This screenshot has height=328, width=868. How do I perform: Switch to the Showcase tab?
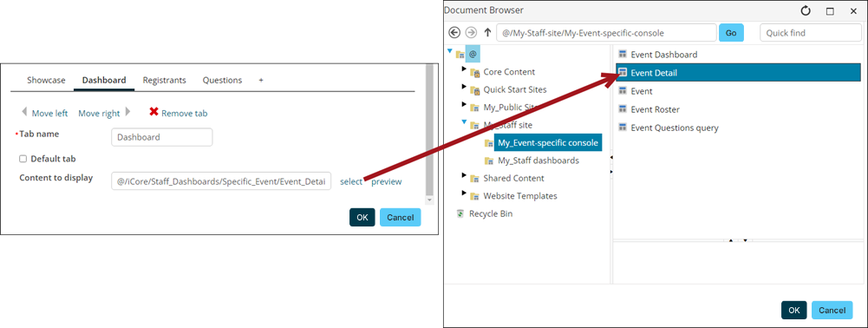(x=46, y=81)
